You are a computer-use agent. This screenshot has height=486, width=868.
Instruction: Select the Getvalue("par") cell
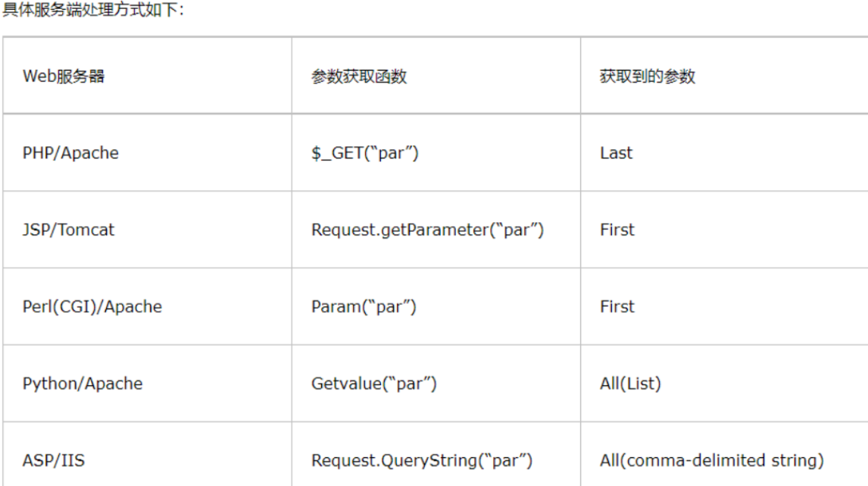[436, 384]
